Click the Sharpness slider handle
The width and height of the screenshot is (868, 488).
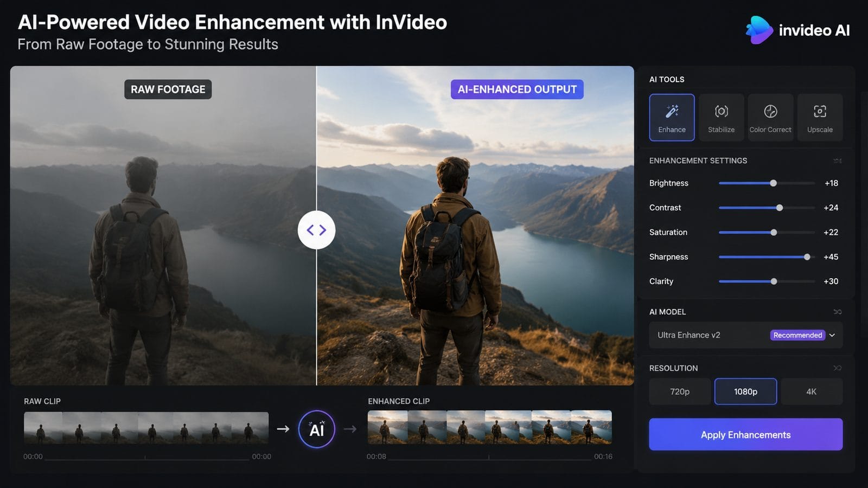click(x=807, y=257)
